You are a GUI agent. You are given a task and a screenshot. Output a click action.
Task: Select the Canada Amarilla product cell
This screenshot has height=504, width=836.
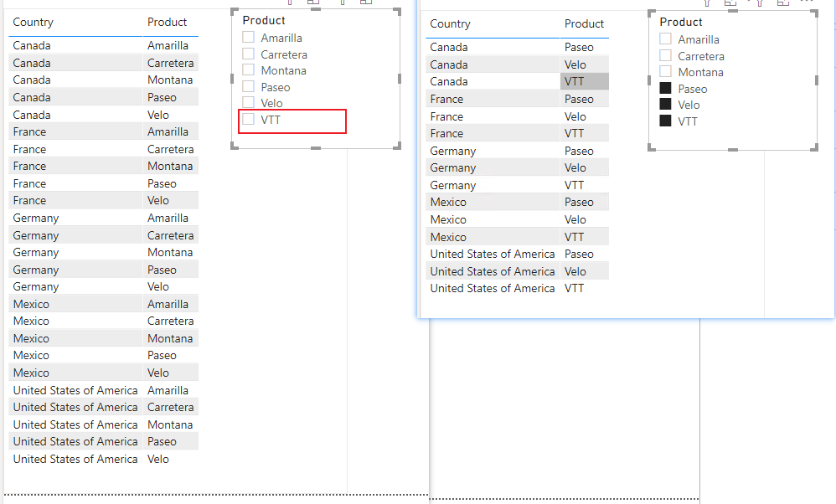171,45
